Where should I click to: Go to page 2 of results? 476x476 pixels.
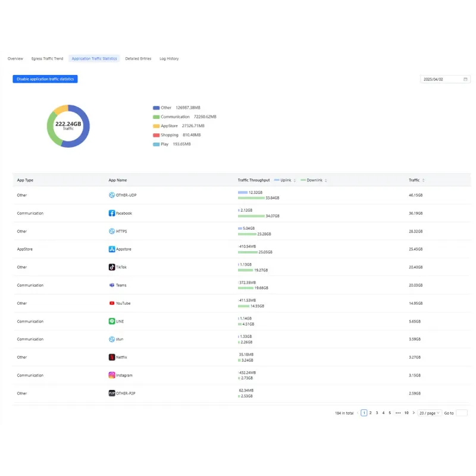click(370, 413)
